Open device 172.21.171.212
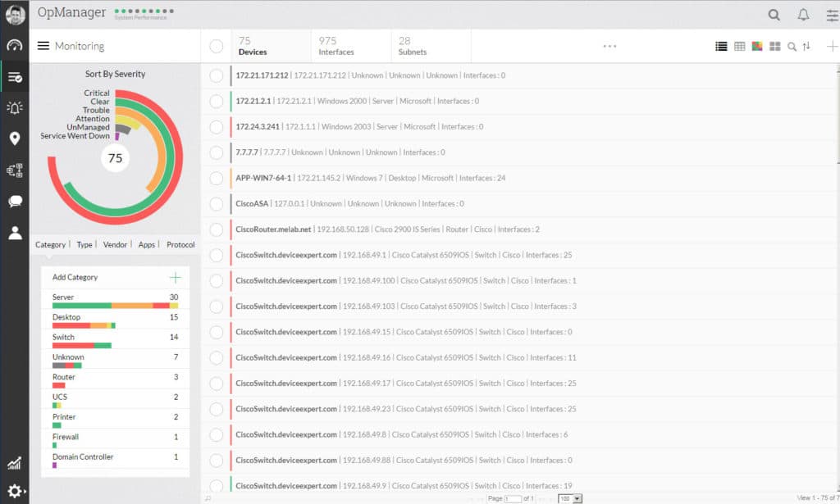 click(x=262, y=75)
